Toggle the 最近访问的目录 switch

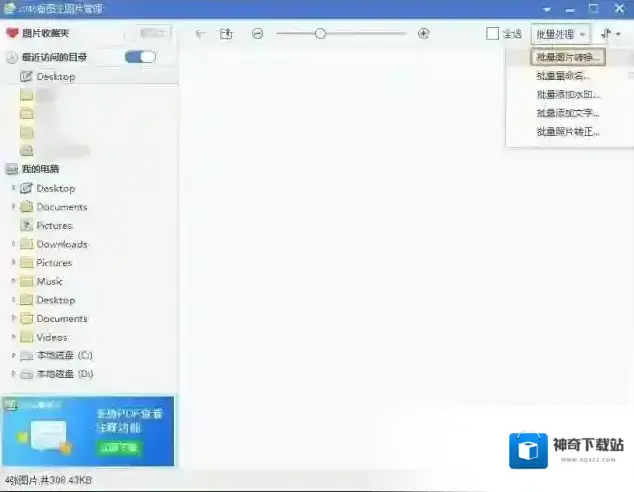140,57
